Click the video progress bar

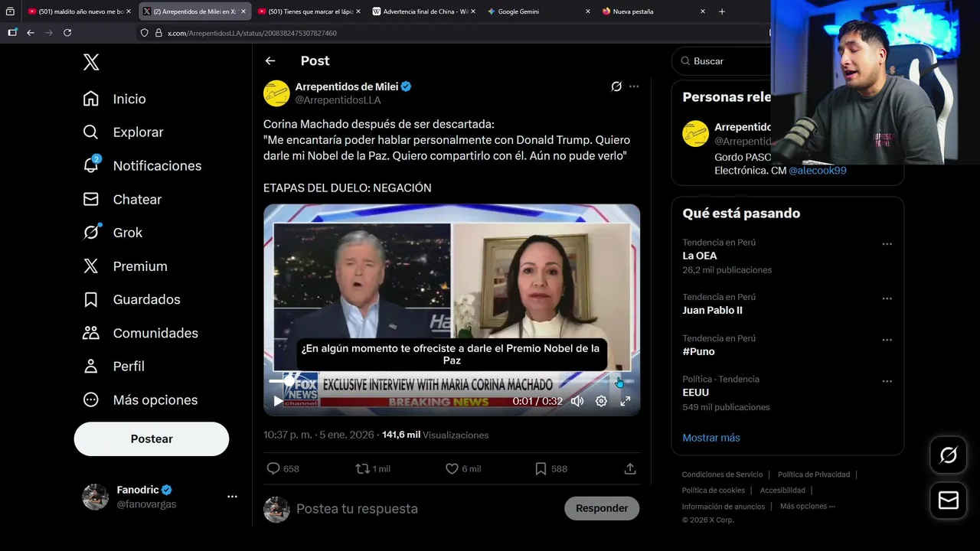[452, 381]
